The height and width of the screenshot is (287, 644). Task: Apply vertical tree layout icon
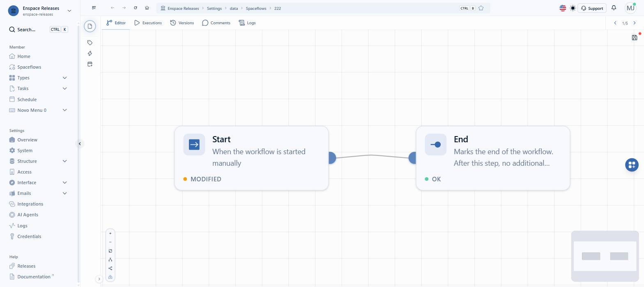point(110,260)
